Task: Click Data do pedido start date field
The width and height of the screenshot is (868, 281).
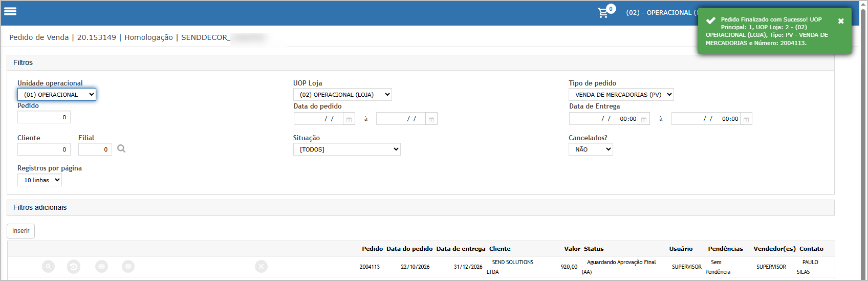Action: pos(318,119)
